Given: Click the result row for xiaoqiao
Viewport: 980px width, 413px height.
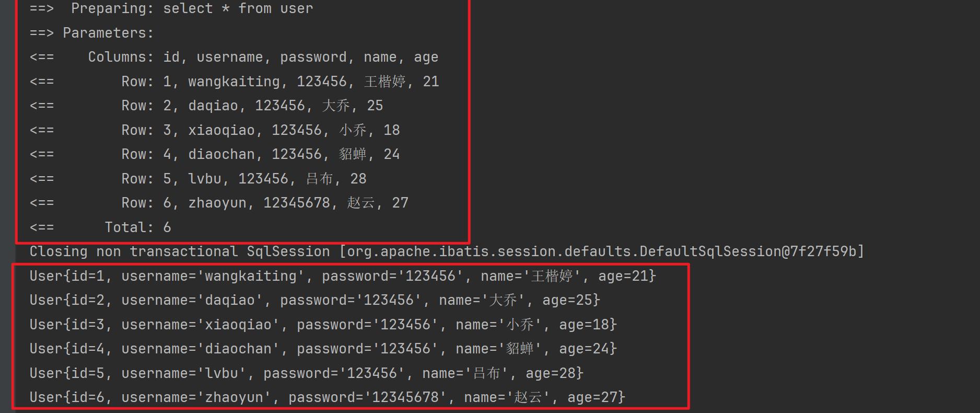Looking at the screenshot, I should 260,130.
